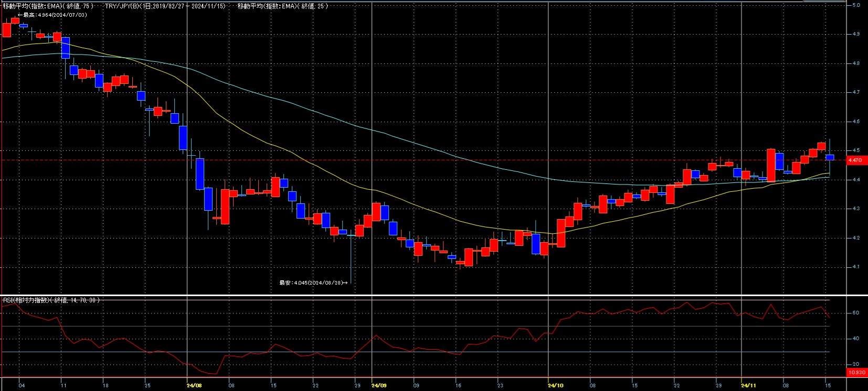Click the 最安 4.045 low price annotation
Image resolution: width=868 pixels, height=391 pixels.
coord(313,283)
